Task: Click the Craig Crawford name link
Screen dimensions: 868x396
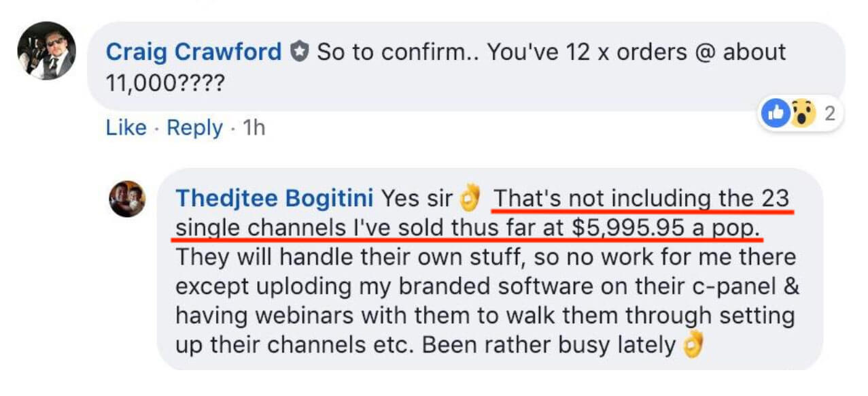Action: point(194,52)
